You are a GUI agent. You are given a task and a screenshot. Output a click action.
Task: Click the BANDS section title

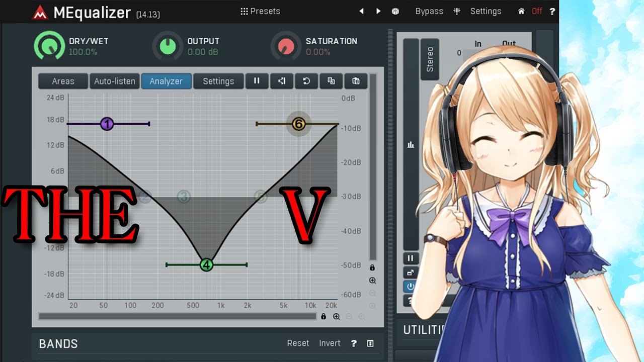58,343
